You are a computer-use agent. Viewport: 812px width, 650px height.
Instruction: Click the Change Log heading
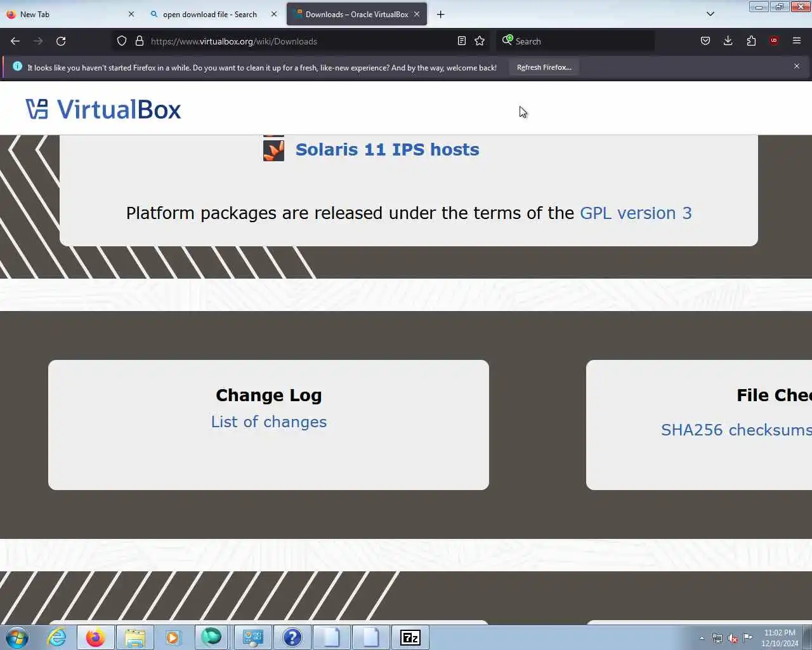coord(269,395)
